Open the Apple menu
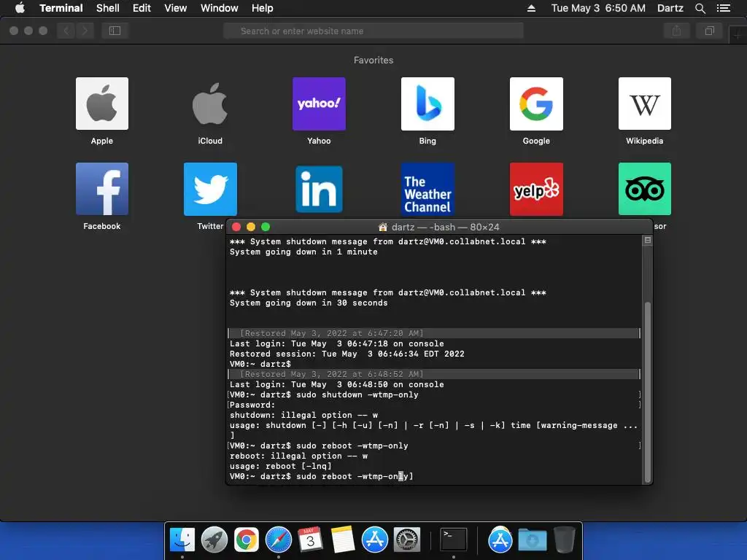This screenshot has height=560, width=747. (x=20, y=8)
